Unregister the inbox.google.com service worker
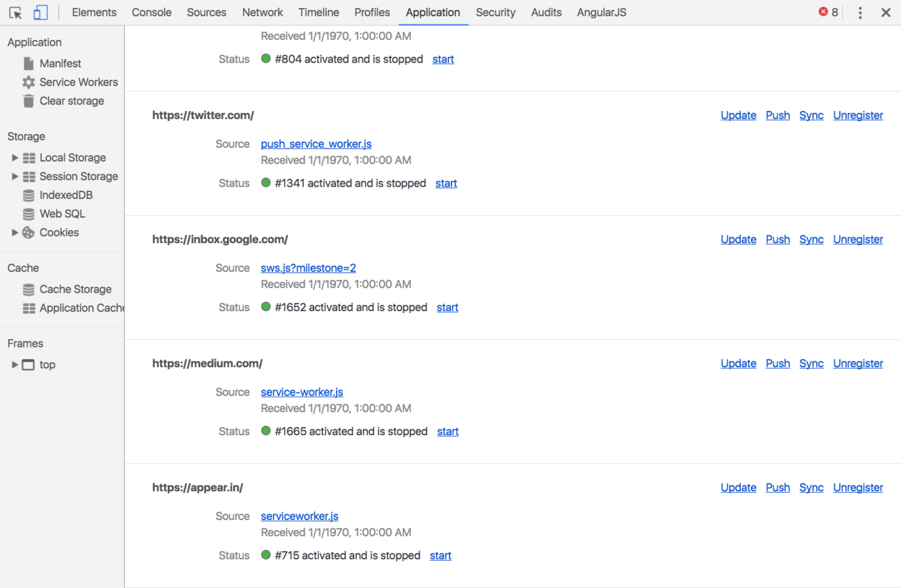901x588 pixels. (858, 240)
